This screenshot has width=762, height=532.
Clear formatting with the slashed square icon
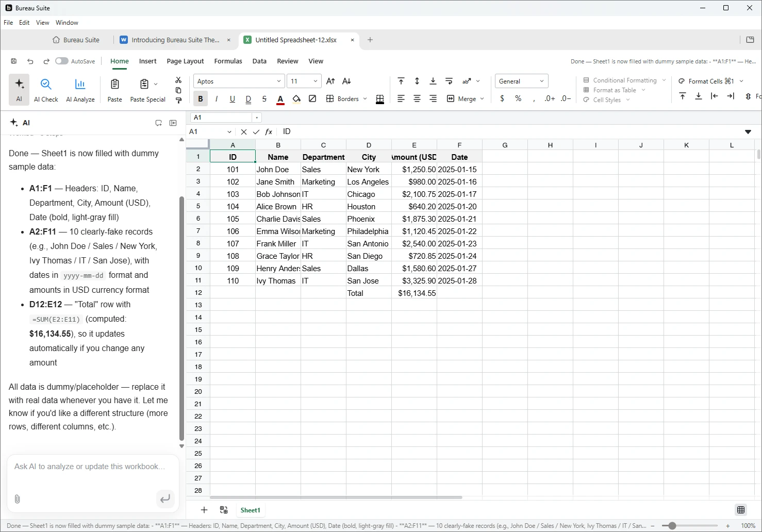312,99
